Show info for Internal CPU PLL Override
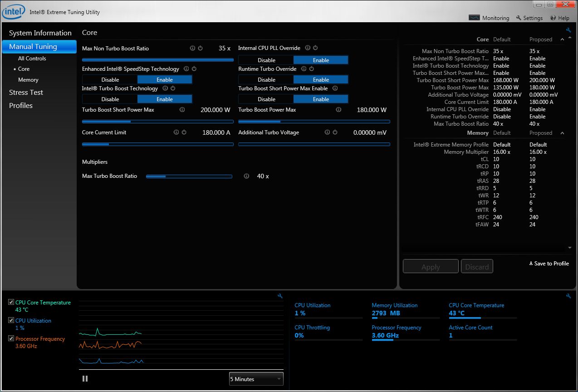578x392 pixels. tap(308, 48)
